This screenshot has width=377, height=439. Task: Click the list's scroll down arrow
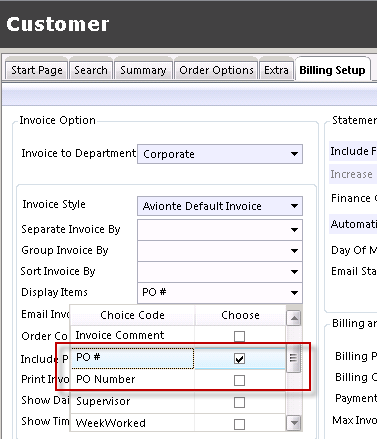[x=294, y=423]
